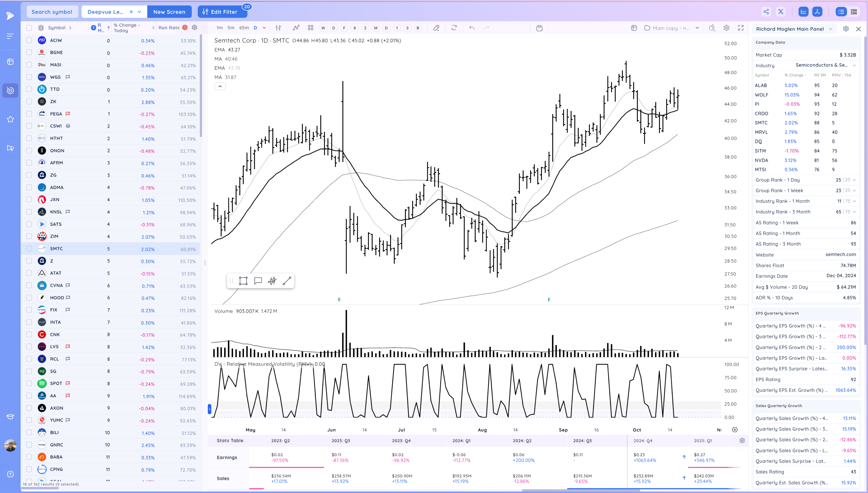Toggle the select-all checkbox in header
Viewport: 868px width, 493px height.
tap(29, 28)
